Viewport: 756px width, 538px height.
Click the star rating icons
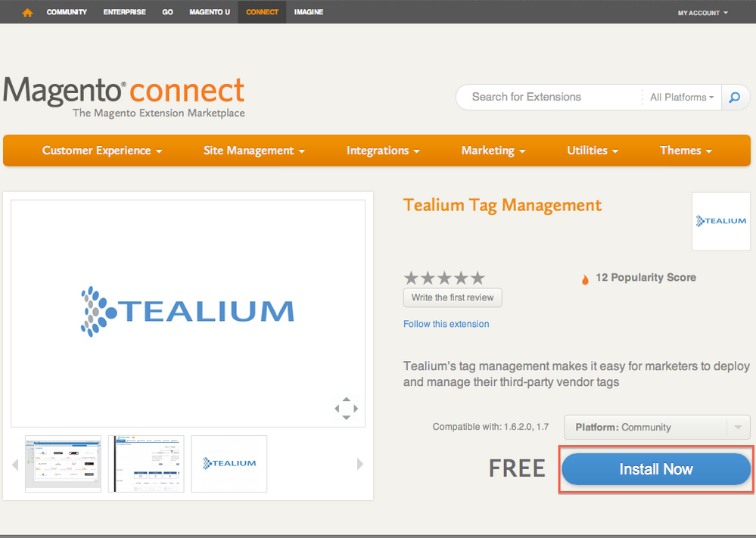click(444, 278)
